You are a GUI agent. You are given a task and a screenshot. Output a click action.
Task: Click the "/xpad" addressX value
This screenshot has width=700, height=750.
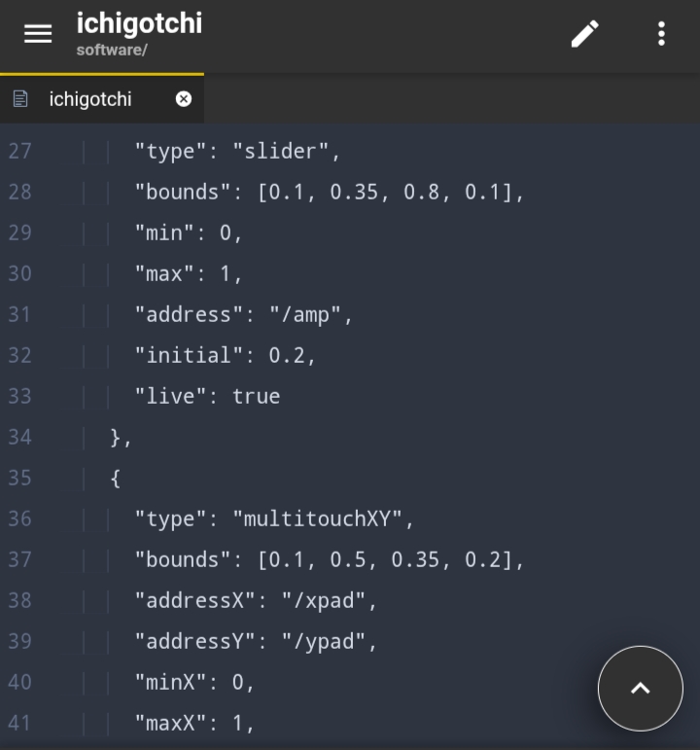tap(323, 601)
